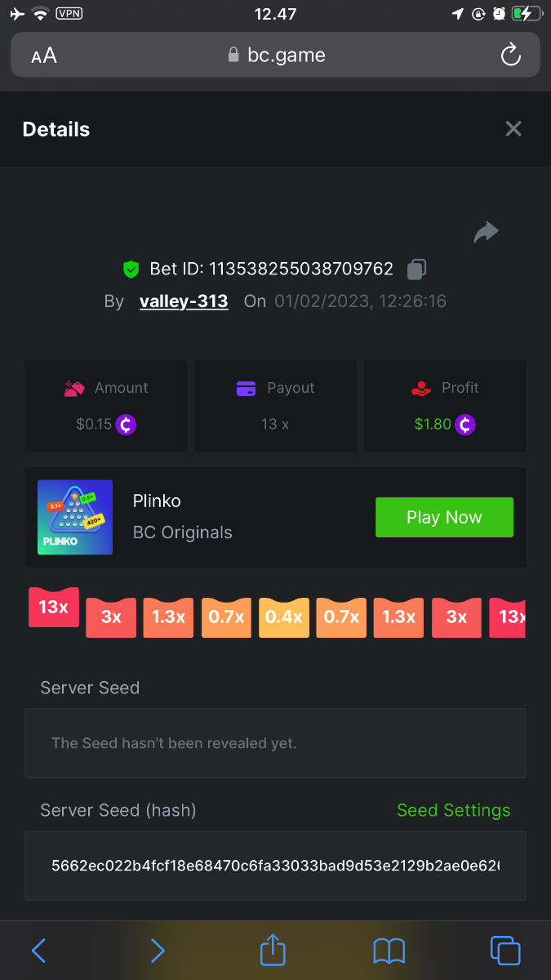This screenshot has height=980, width=551.
Task: Tap the Plinko game thumbnail
Action: (75, 517)
